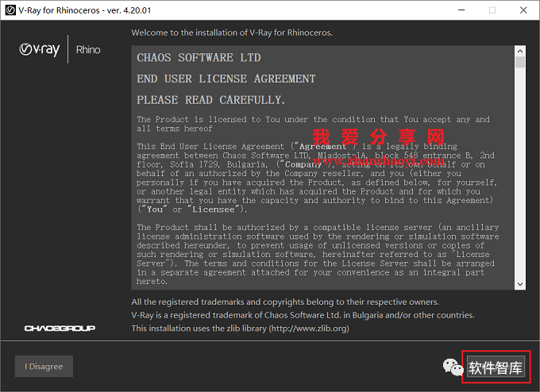The width and height of the screenshot is (540, 392).
Task: Click the V-Ray app icon in title bar
Action: (x=10, y=10)
